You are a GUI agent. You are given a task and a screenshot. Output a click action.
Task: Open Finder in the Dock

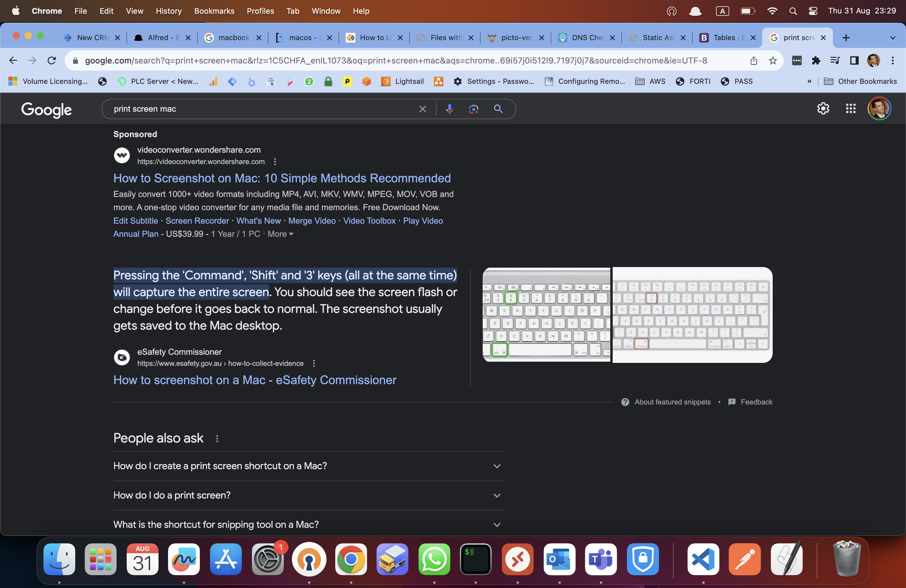pos(59,559)
